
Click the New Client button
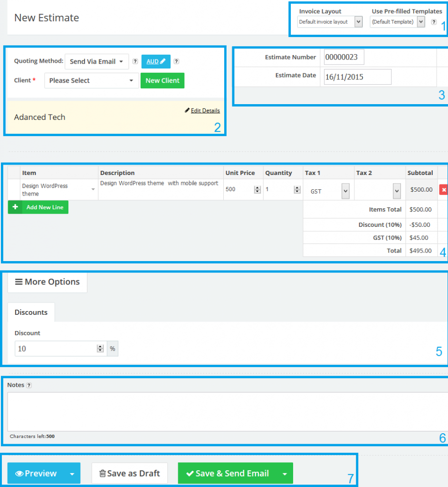coord(162,80)
